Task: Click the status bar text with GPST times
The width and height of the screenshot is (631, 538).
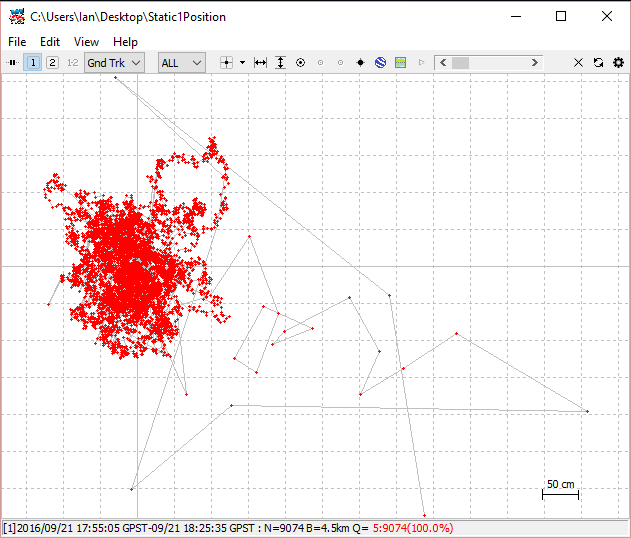Action: coord(185,528)
